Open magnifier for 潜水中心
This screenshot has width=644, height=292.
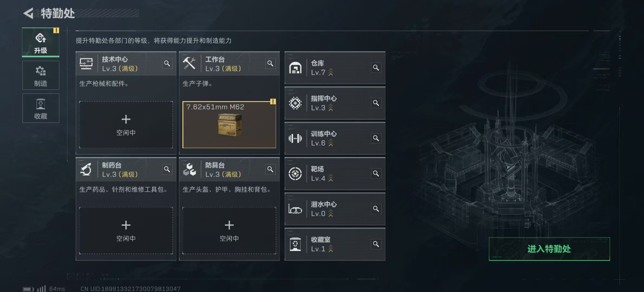click(x=376, y=209)
